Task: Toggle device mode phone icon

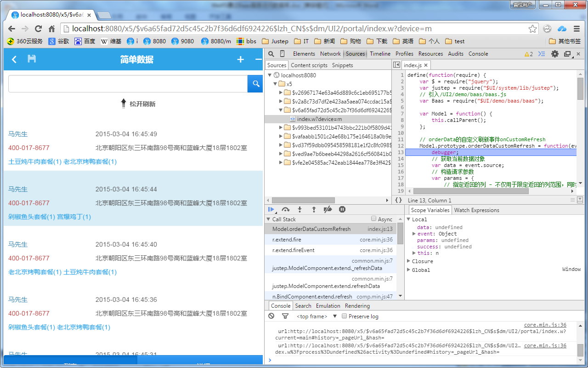Action: pyautogui.click(x=282, y=54)
